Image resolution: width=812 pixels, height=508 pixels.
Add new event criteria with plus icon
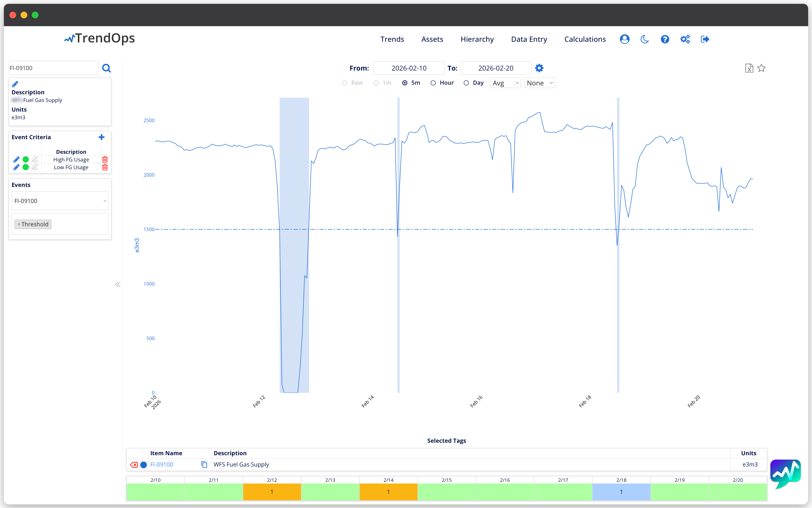click(102, 137)
